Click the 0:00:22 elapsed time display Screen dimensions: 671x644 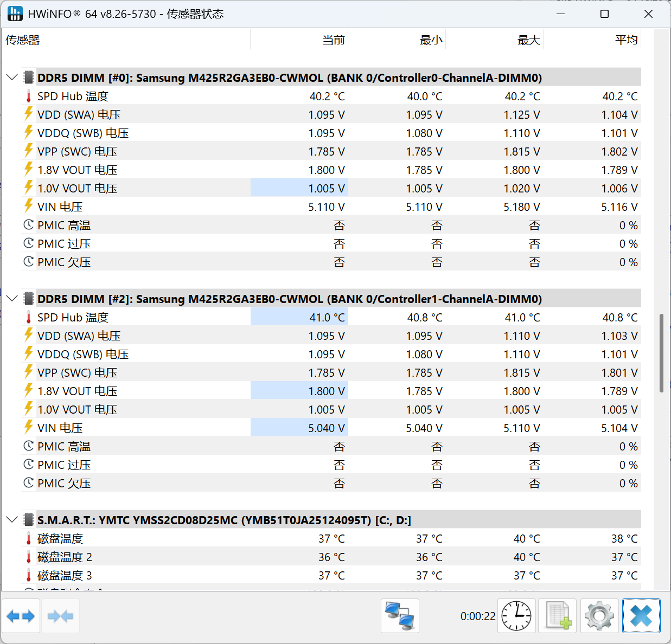(478, 616)
